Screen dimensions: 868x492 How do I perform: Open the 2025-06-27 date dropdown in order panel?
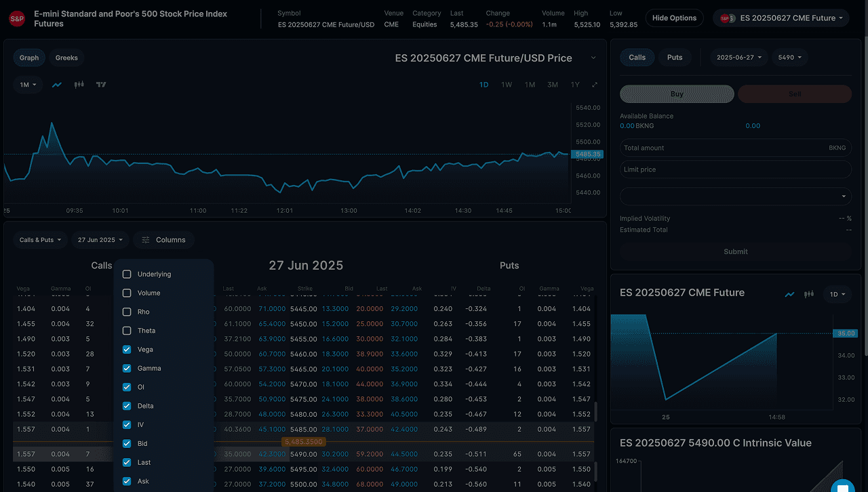tap(738, 58)
